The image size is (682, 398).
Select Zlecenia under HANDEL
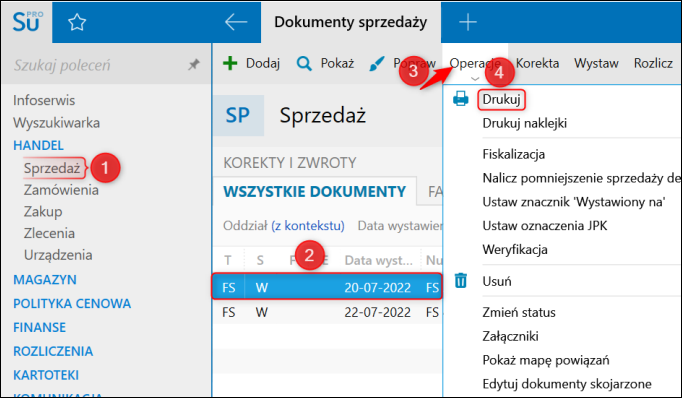[49, 233]
